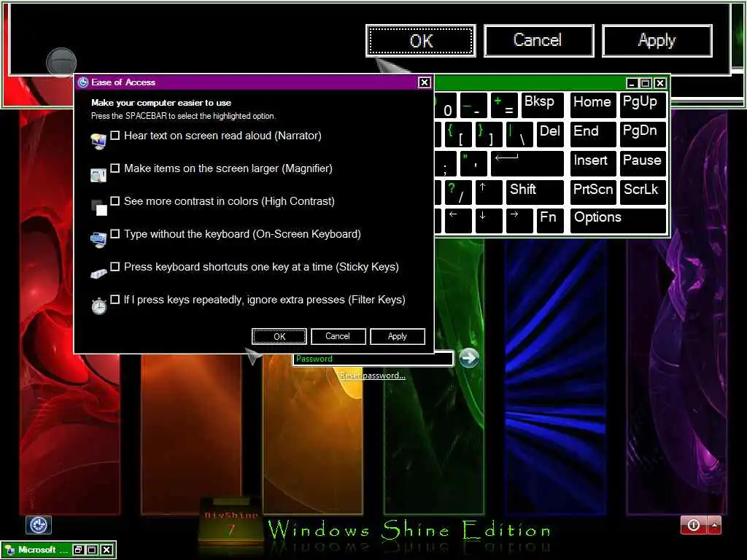This screenshot has width=747, height=560.
Task: Enable the High Contrast checkbox
Action: pos(115,201)
